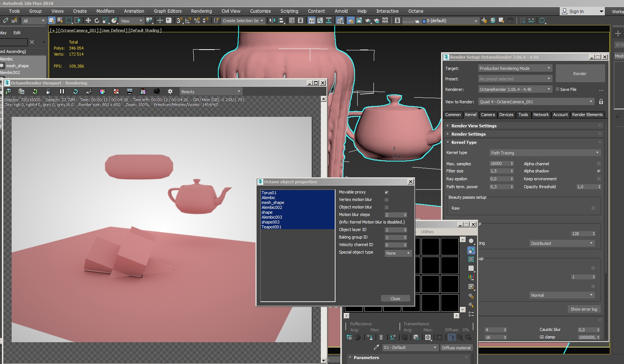Open Octane viewport settings spiral icon
The width and height of the screenshot is (624, 364).
(x=170, y=91)
